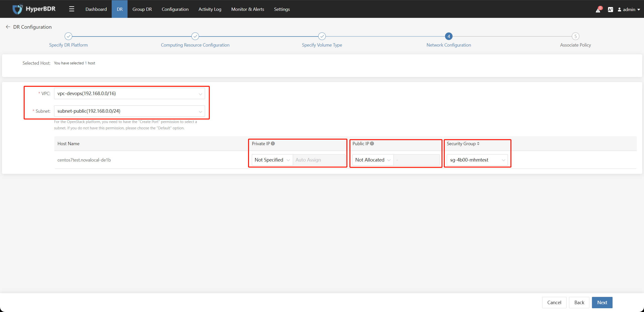Click the admin user avatar icon
Image resolution: width=644 pixels, height=312 pixels.
click(620, 10)
